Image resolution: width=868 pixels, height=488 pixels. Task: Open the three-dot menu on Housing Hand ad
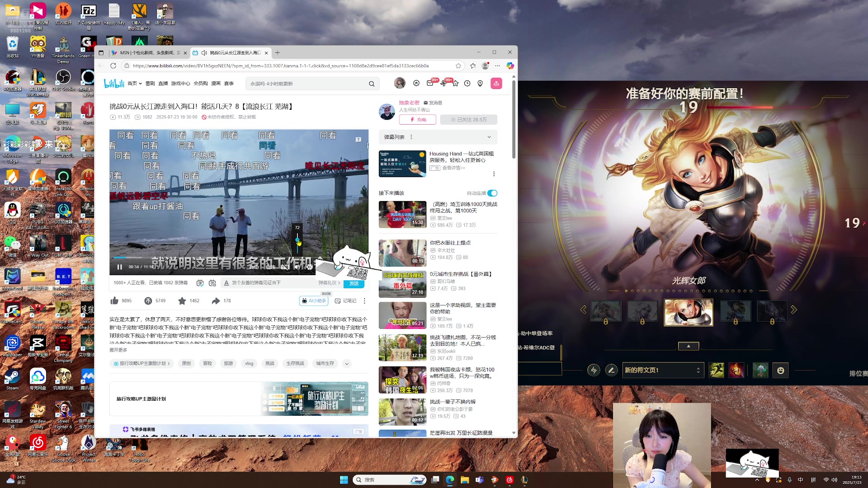(x=494, y=174)
